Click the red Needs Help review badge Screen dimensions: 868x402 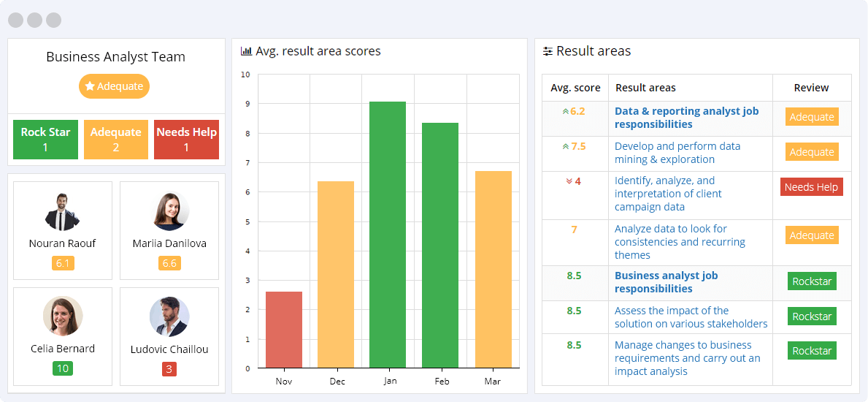tap(812, 187)
